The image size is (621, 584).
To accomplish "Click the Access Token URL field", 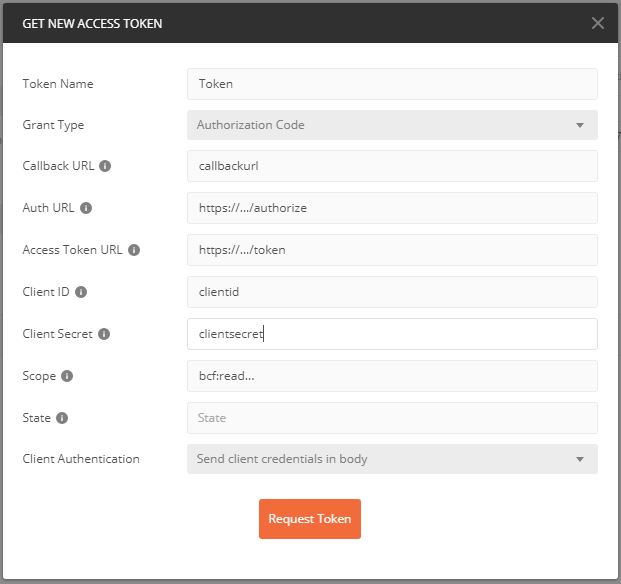I will click(392, 250).
